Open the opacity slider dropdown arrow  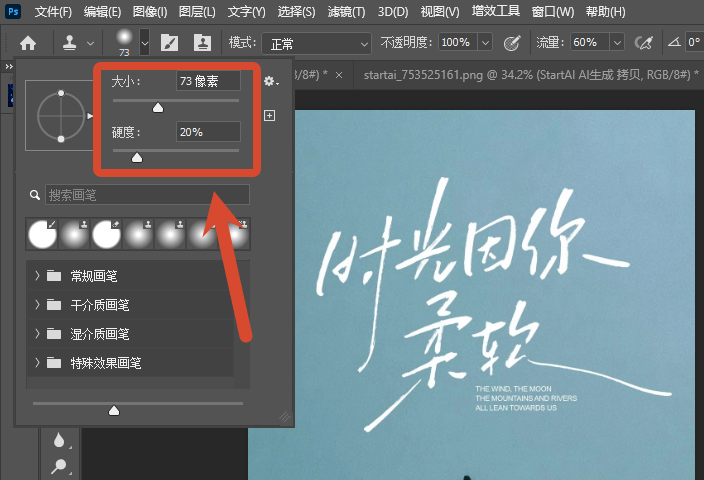click(x=485, y=43)
